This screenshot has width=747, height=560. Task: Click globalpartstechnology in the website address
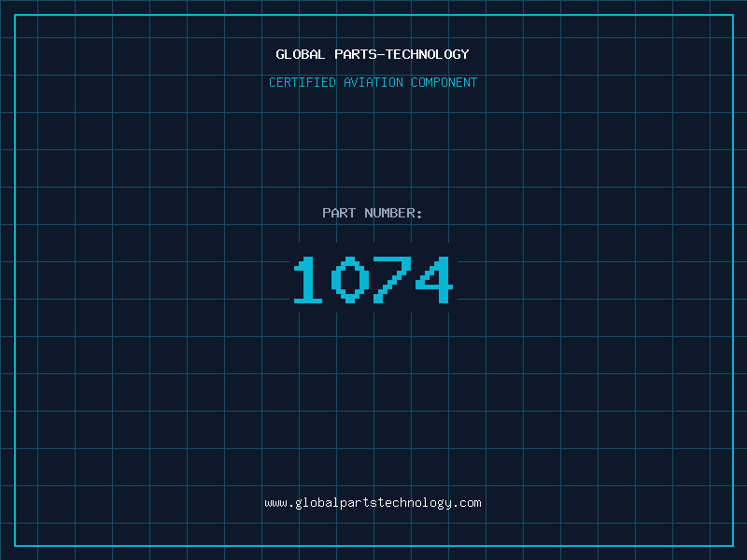pos(373,503)
